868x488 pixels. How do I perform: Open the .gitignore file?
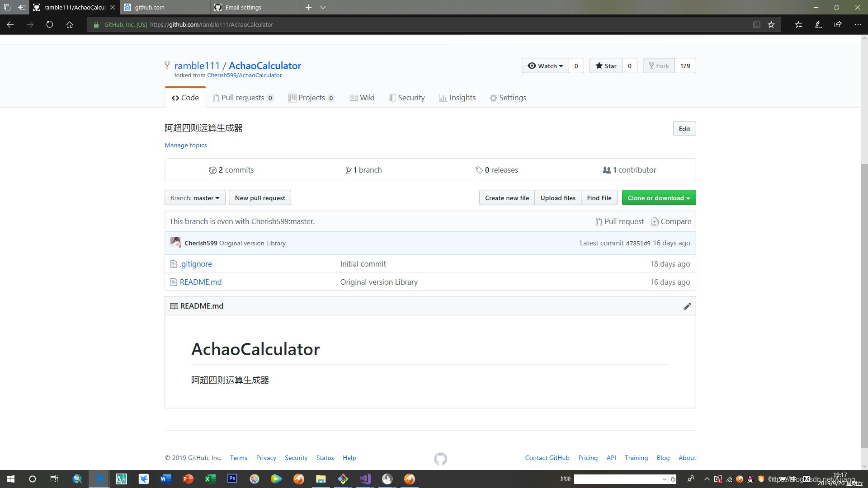pos(195,264)
